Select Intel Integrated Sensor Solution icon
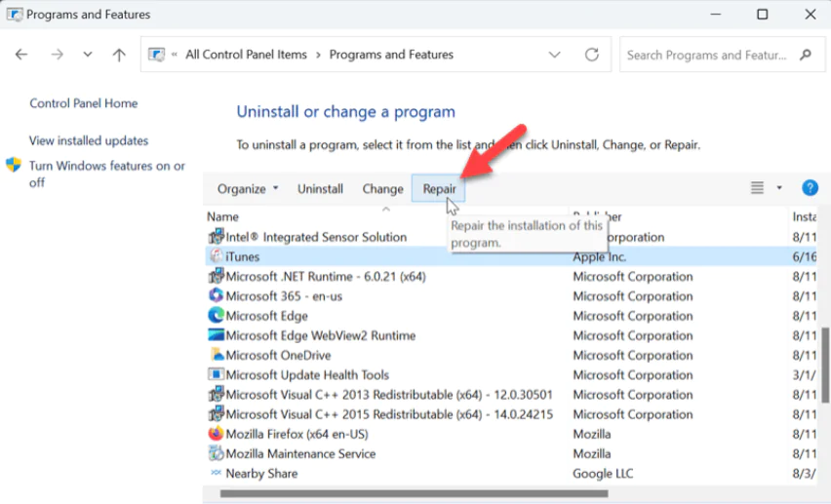This screenshot has width=831, height=504. (x=216, y=236)
